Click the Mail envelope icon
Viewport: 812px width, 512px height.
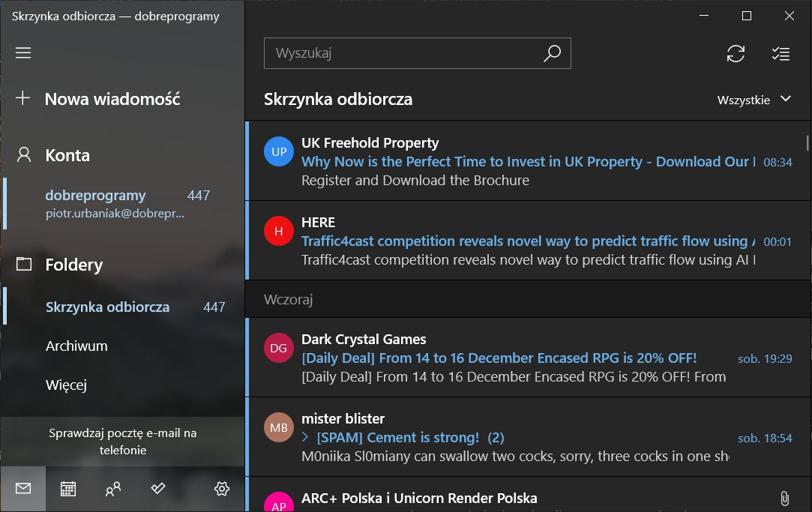tap(23, 489)
